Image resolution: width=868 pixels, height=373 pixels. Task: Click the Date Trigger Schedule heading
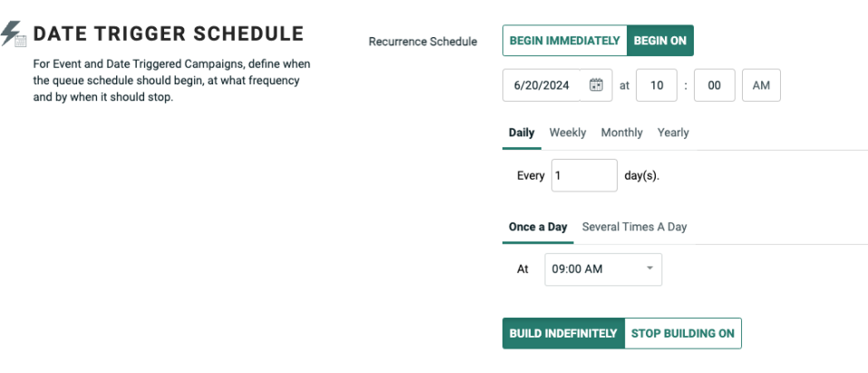click(169, 34)
